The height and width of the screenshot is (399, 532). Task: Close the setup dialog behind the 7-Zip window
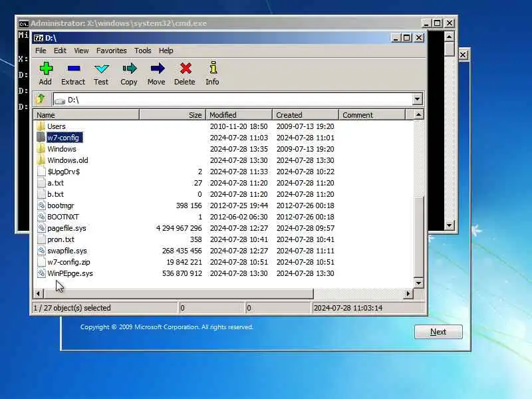coord(463,55)
